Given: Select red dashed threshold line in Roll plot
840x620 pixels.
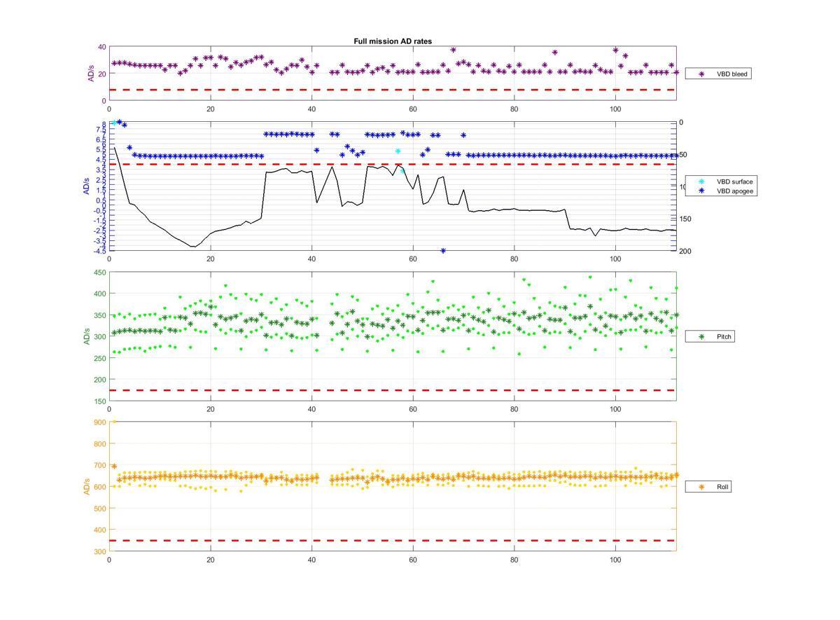Looking at the screenshot, I should pyautogui.click(x=393, y=540).
